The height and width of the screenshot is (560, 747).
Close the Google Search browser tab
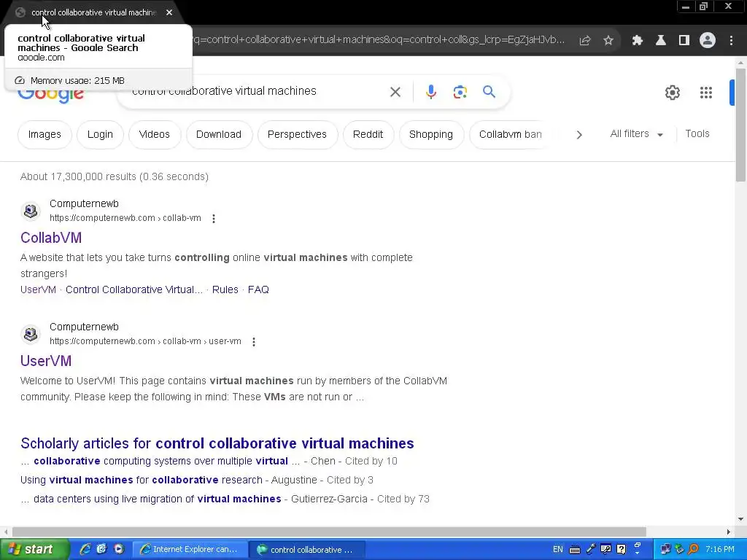tap(169, 12)
